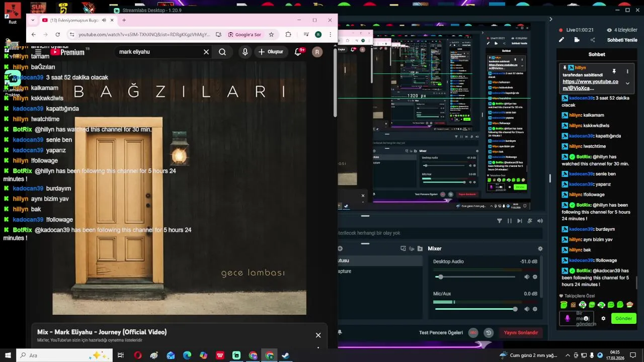Open pinned youtube.com link in chat
The height and width of the screenshot is (362, 644).
pyautogui.click(x=590, y=84)
